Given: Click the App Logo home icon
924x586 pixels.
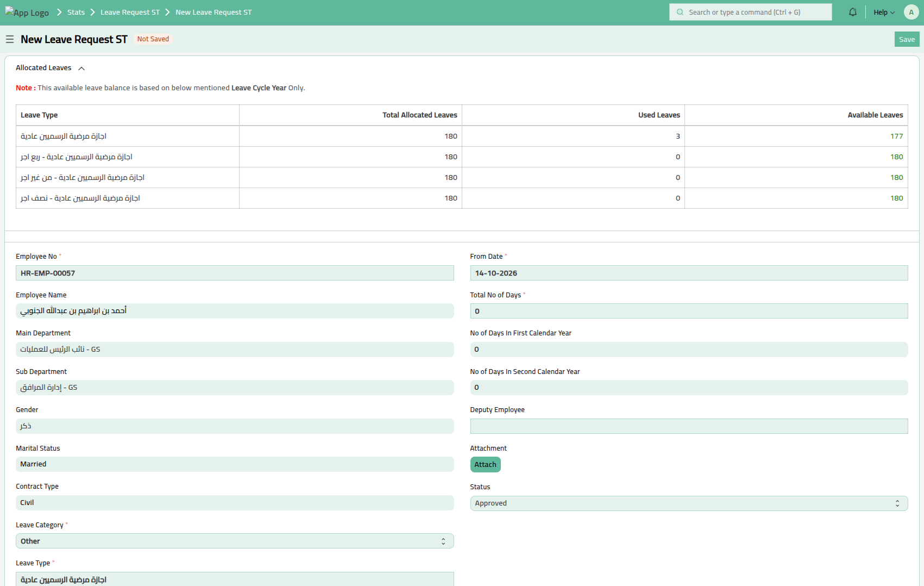Looking at the screenshot, I should pyautogui.click(x=27, y=13).
